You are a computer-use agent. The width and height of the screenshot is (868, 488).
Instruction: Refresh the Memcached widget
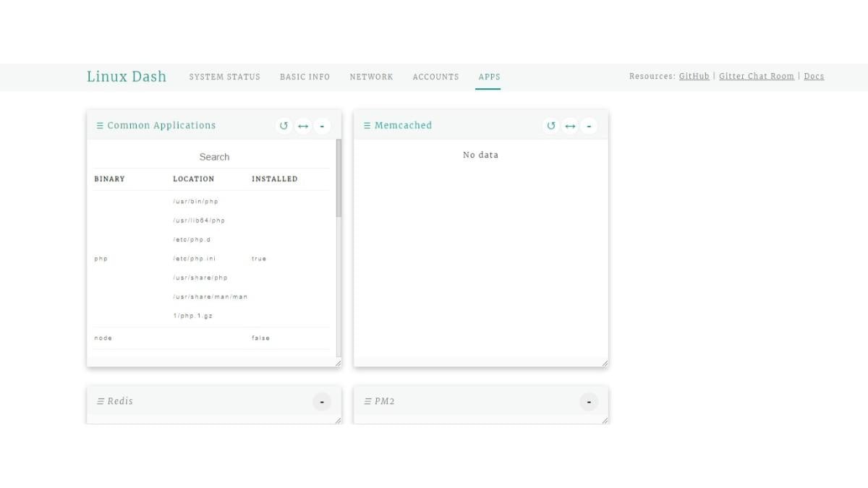[550, 126]
